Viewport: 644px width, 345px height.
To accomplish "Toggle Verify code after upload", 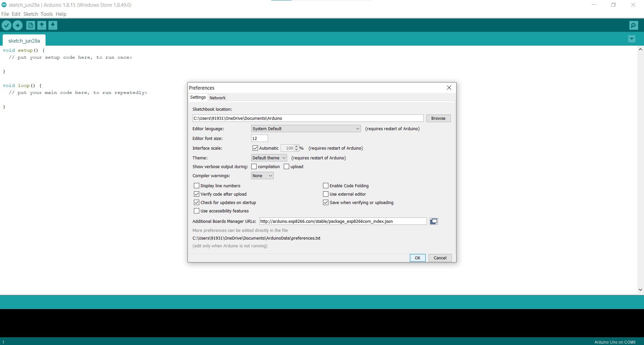I will 197,194.
